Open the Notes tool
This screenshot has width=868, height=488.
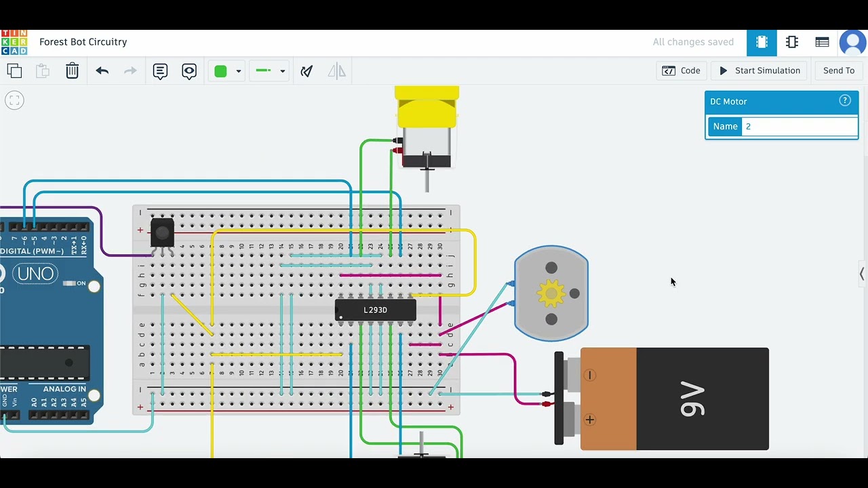point(160,70)
